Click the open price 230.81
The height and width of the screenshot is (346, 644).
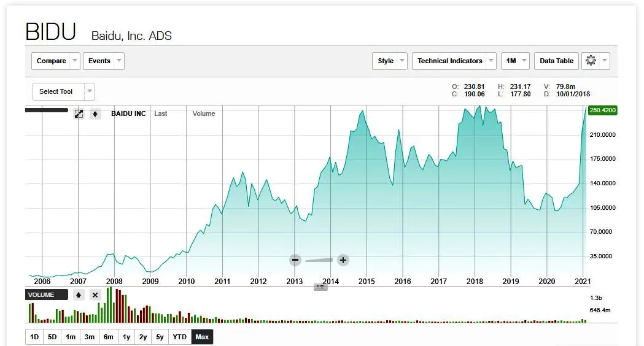click(475, 87)
